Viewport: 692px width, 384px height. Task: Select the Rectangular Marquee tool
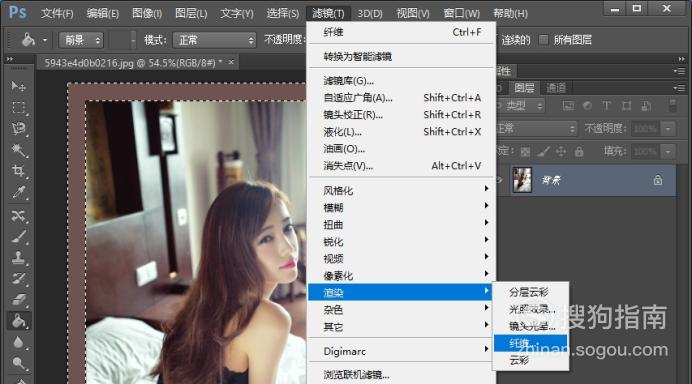pos(18,107)
